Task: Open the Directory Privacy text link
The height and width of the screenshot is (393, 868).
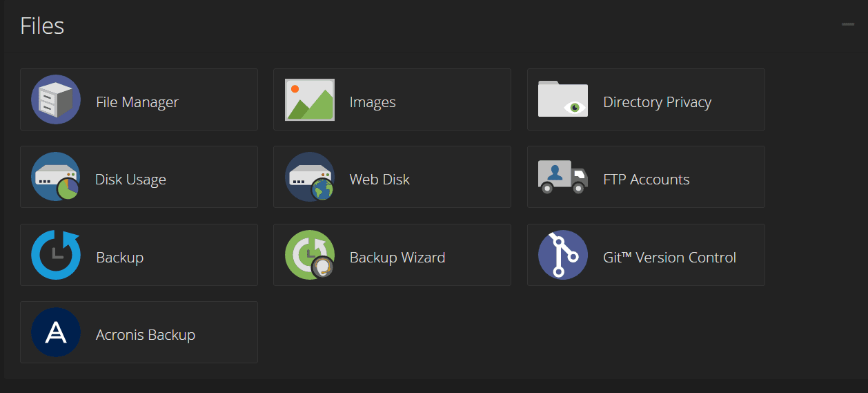Action: click(x=657, y=102)
